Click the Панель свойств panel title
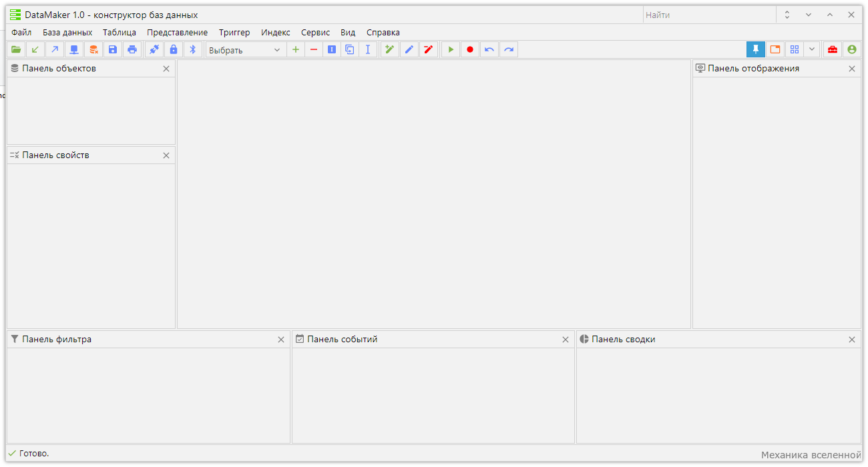 click(55, 155)
